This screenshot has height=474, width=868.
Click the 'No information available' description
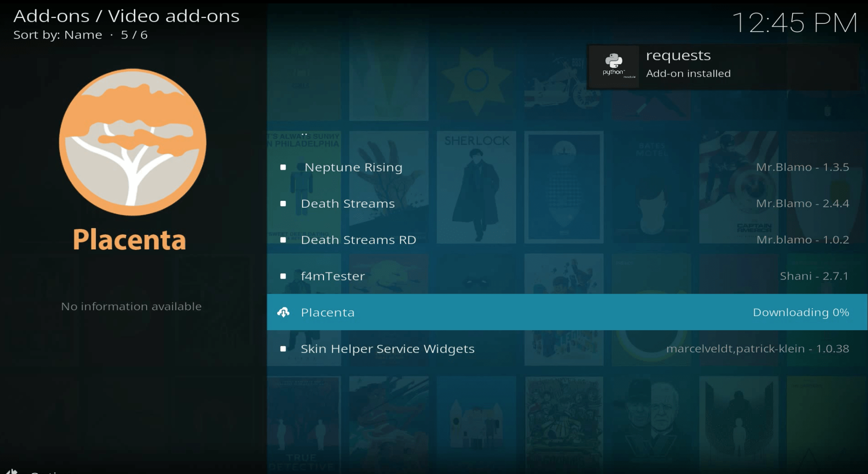click(x=131, y=306)
